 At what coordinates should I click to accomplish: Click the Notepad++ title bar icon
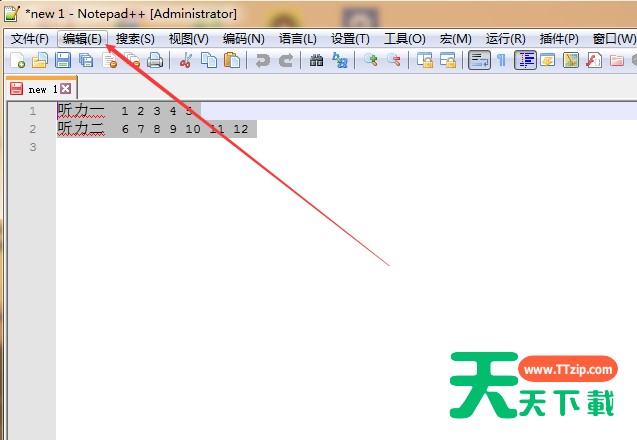11,13
